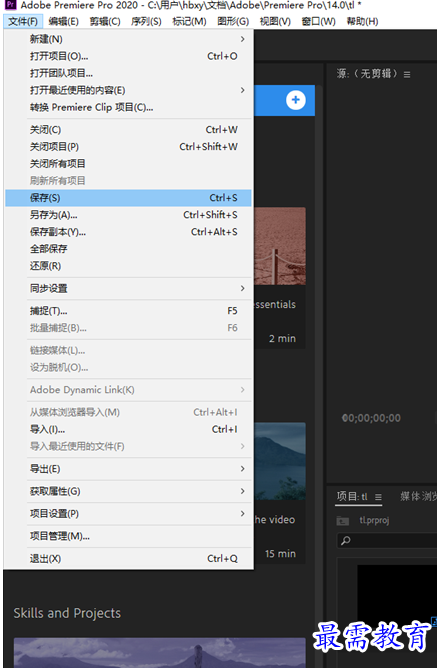Click the Premiere Pro logo in the title bar
The height and width of the screenshot is (668, 437).
point(10,5)
